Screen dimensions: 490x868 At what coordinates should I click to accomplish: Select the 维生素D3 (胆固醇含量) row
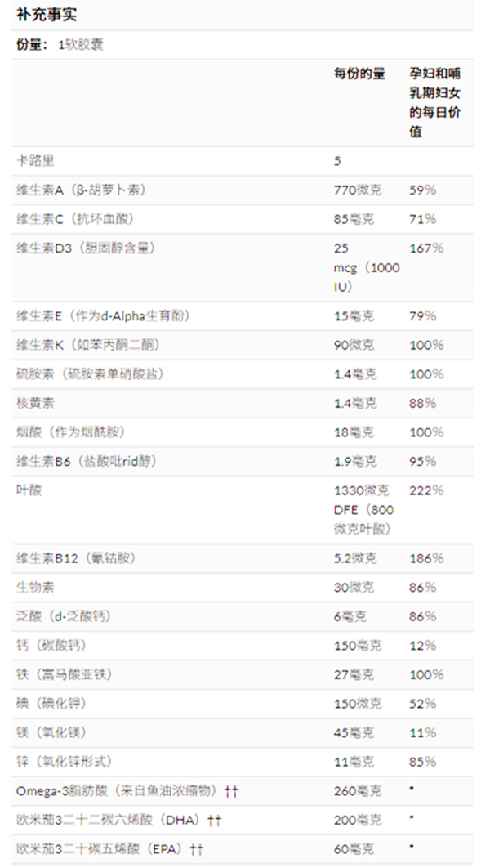point(243,267)
